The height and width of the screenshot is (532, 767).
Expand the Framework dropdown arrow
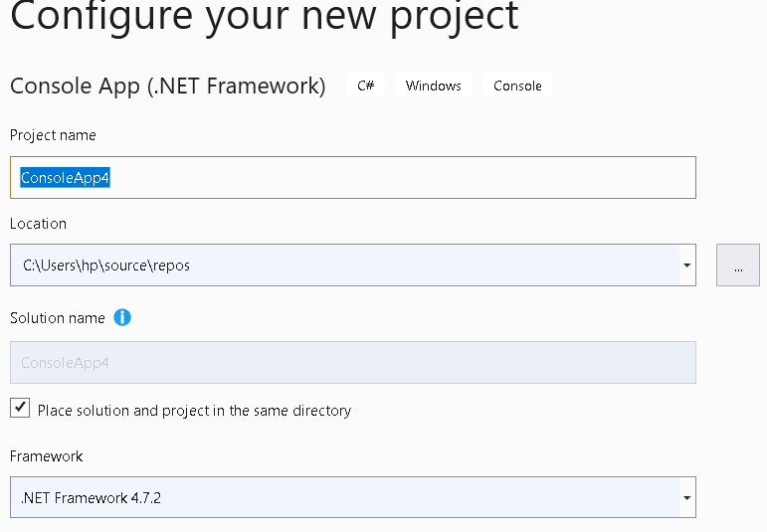pos(687,498)
